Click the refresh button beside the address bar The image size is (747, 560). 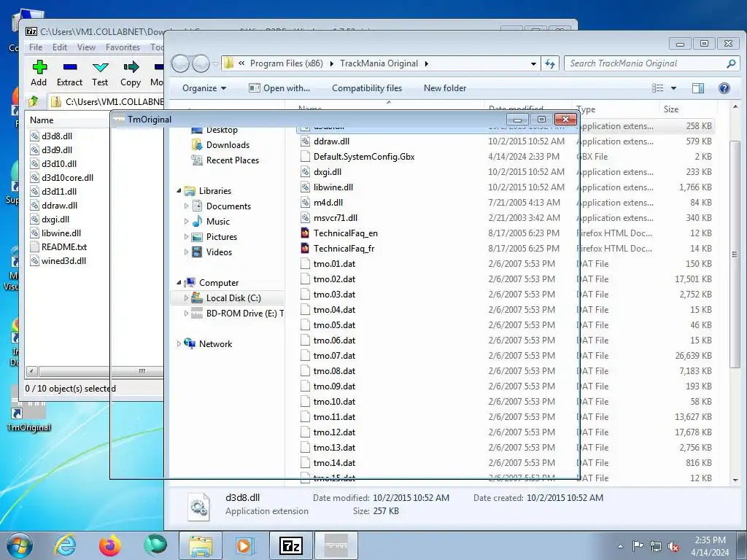coord(550,64)
